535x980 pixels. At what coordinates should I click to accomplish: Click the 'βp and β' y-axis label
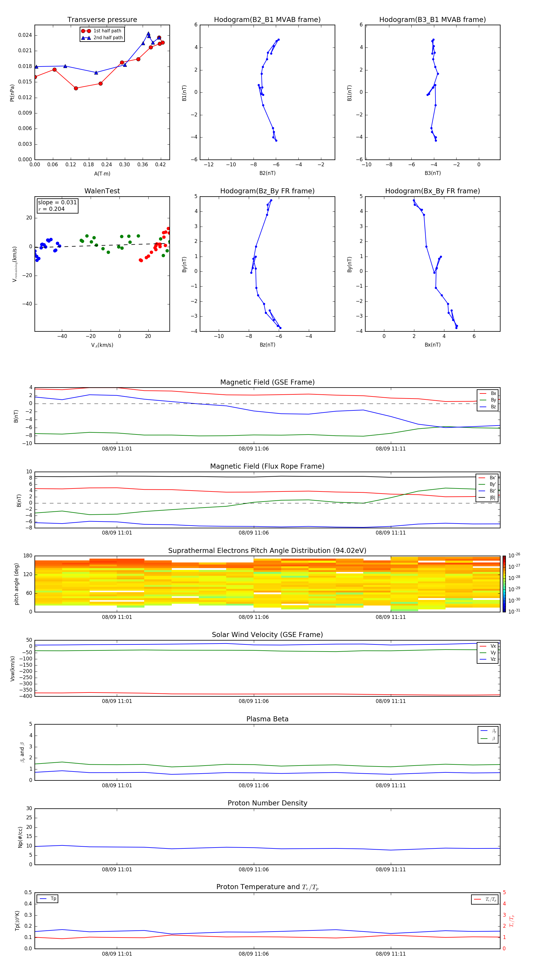[x=22, y=752]
